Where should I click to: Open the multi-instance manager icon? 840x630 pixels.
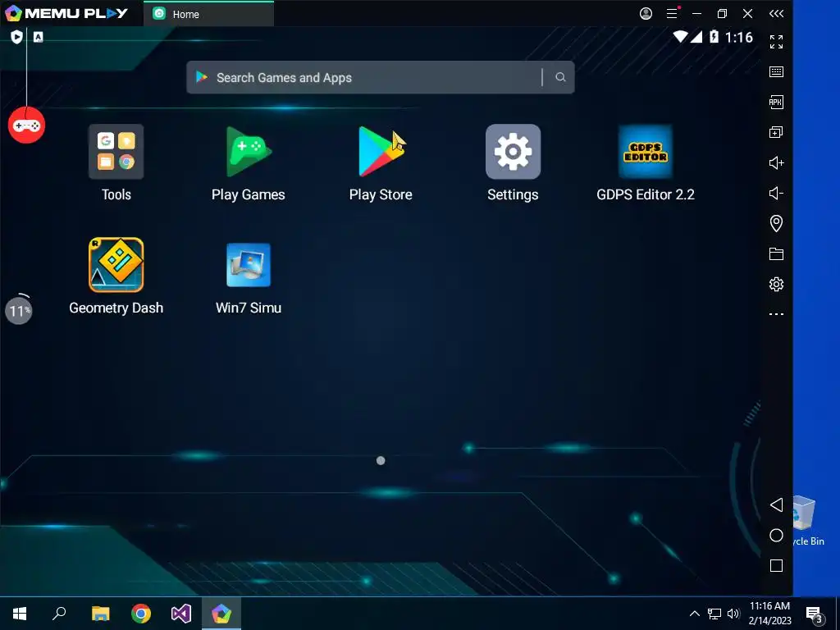(x=776, y=132)
